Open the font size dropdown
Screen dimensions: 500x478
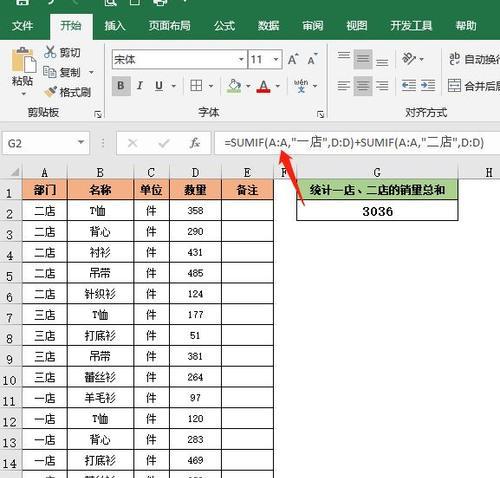point(276,59)
